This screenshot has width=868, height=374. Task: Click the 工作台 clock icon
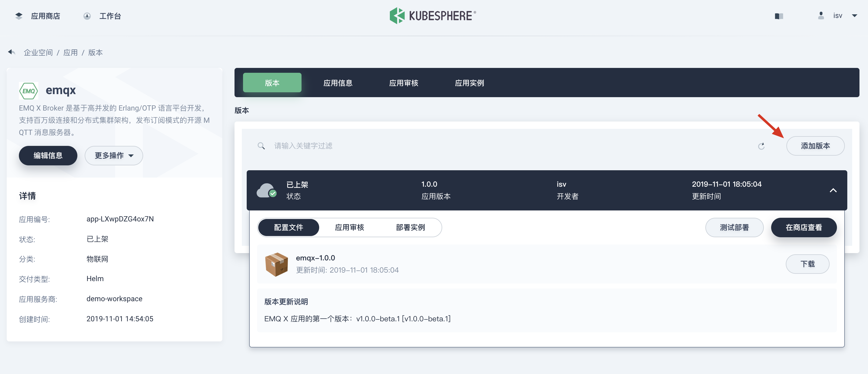(x=87, y=16)
